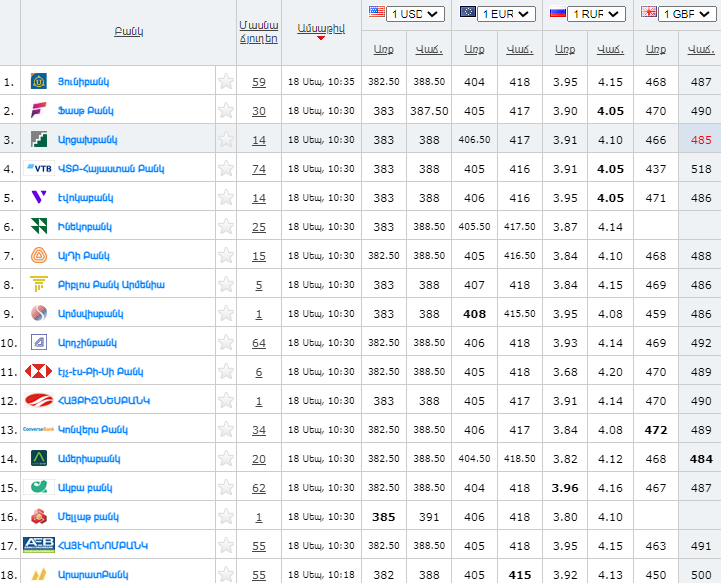Sort by the Bank column header
Image resolution: width=721 pixels, height=583 pixels.
pos(129,31)
